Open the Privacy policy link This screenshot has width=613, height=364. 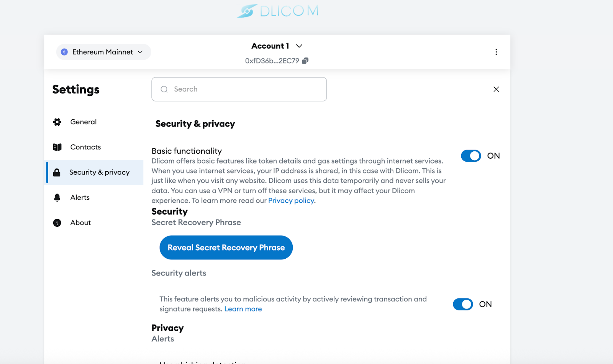coord(292,201)
